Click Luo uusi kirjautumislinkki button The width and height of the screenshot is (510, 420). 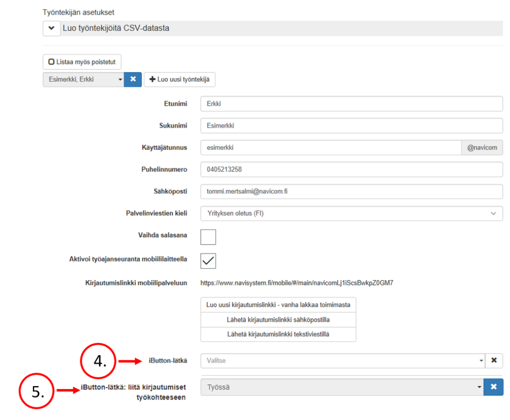point(278,304)
